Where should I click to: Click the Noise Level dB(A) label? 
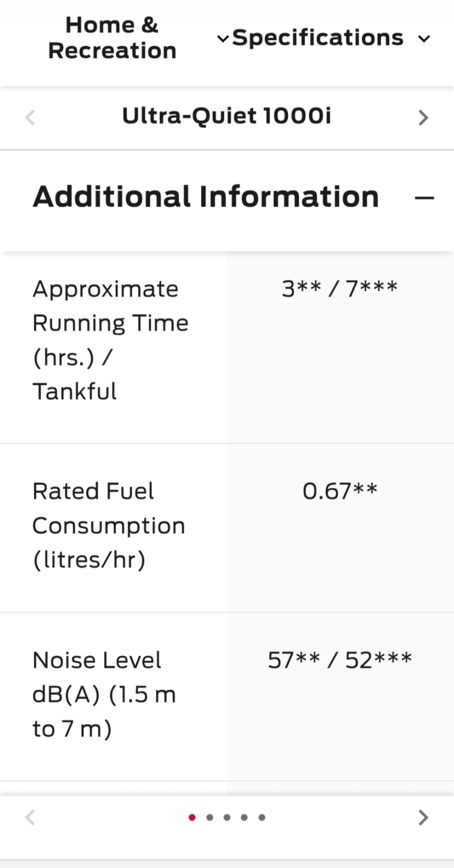(104, 694)
